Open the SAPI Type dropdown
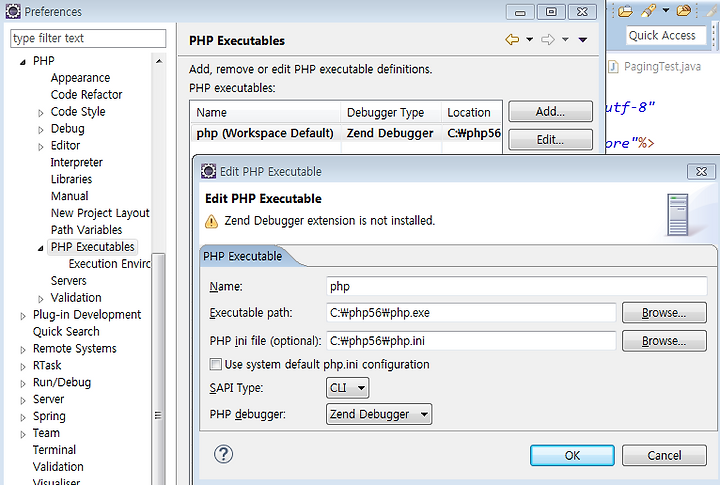720x485 pixels. pyautogui.click(x=348, y=388)
